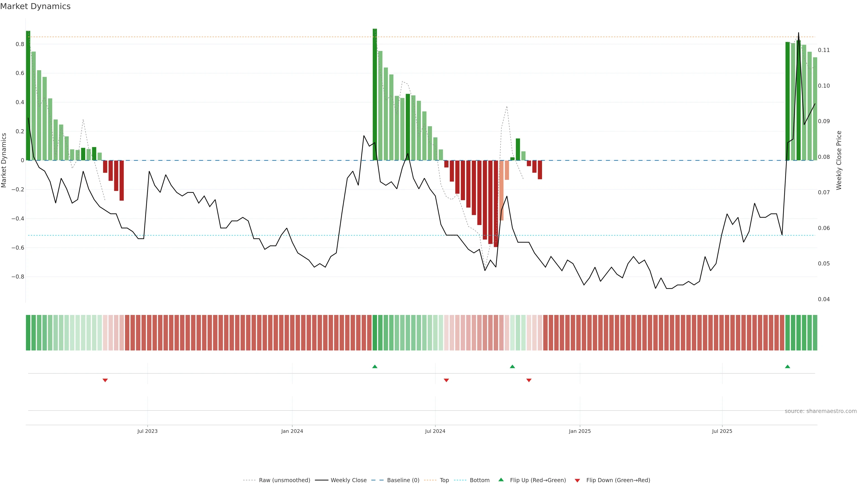Toggle the Weekly Close legend entry

point(348,480)
